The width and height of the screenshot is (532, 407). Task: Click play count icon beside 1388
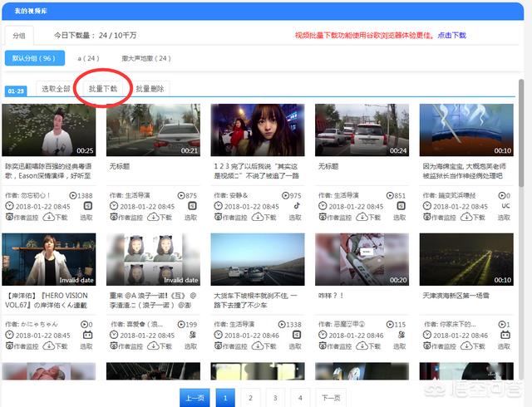click(x=73, y=195)
